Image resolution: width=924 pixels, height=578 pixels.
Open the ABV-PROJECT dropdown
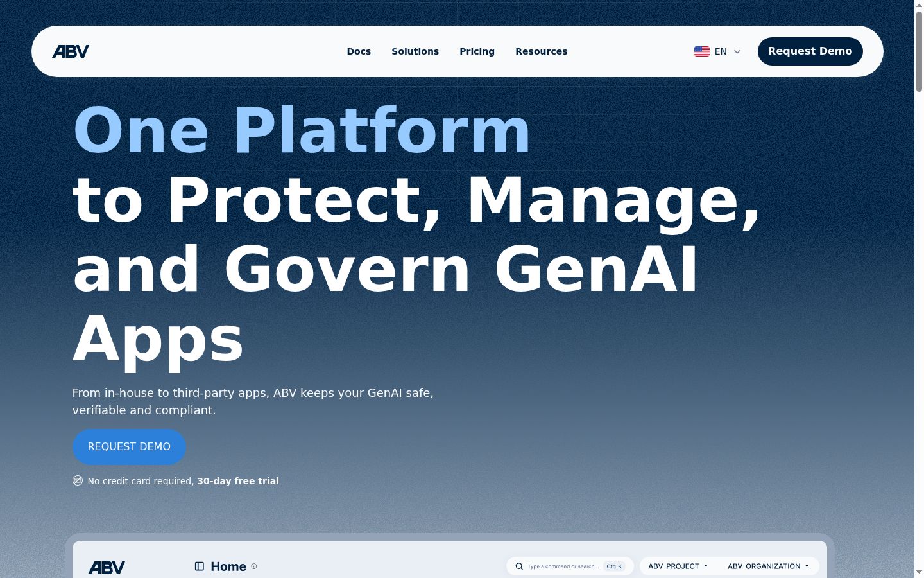[678, 566]
